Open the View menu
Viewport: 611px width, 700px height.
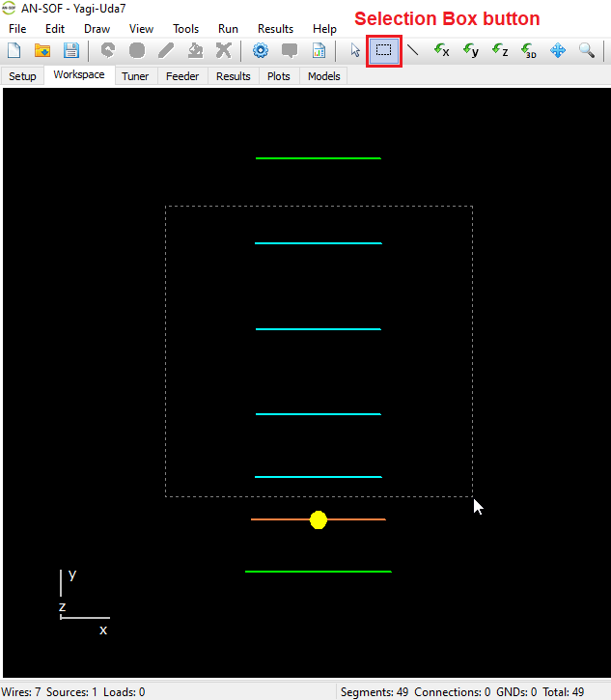click(141, 29)
